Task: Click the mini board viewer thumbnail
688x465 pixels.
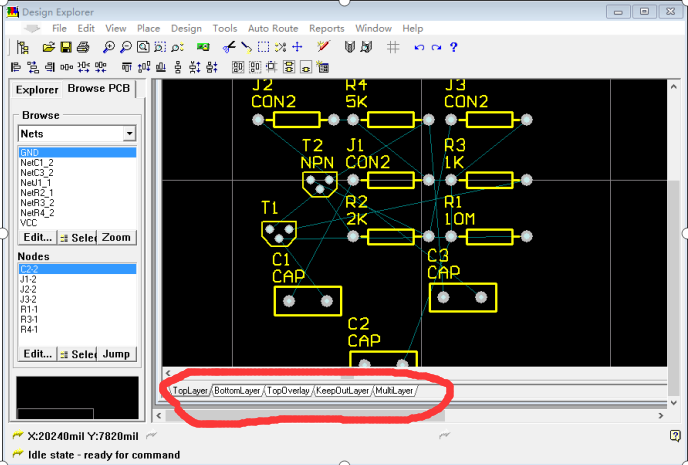Action: 77,398
